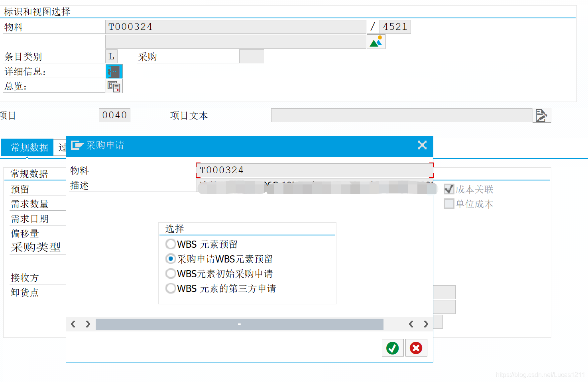Click the 采购类型 label
The image size is (588, 382).
tap(36, 247)
